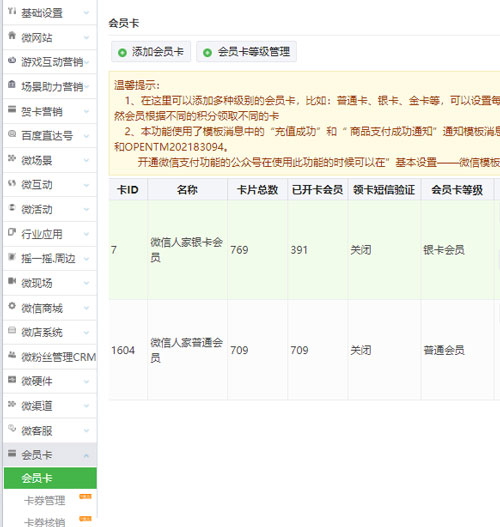Click the 名称 column header
Viewport: 500px width, 527px height.
[x=187, y=190]
